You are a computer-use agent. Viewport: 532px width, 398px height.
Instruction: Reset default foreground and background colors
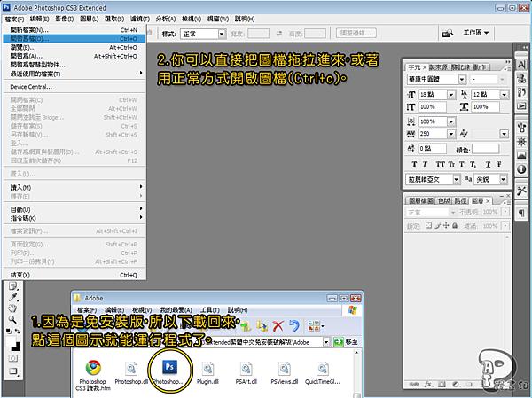[9, 331]
